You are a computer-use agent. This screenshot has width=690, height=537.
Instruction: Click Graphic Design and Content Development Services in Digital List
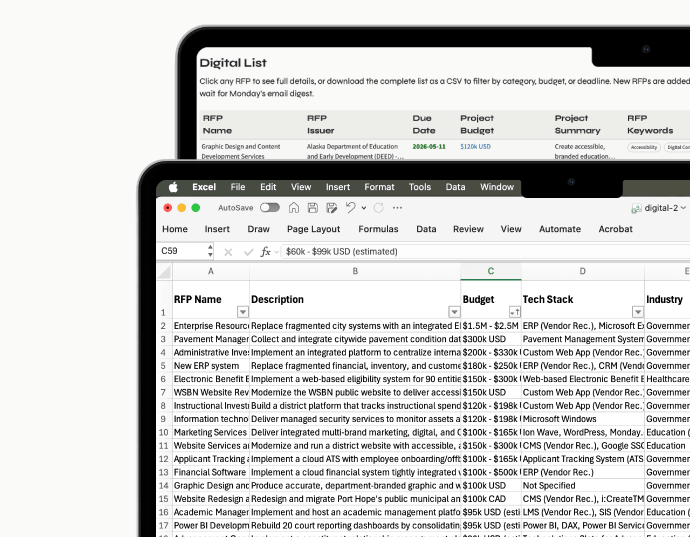click(x=241, y=151)
